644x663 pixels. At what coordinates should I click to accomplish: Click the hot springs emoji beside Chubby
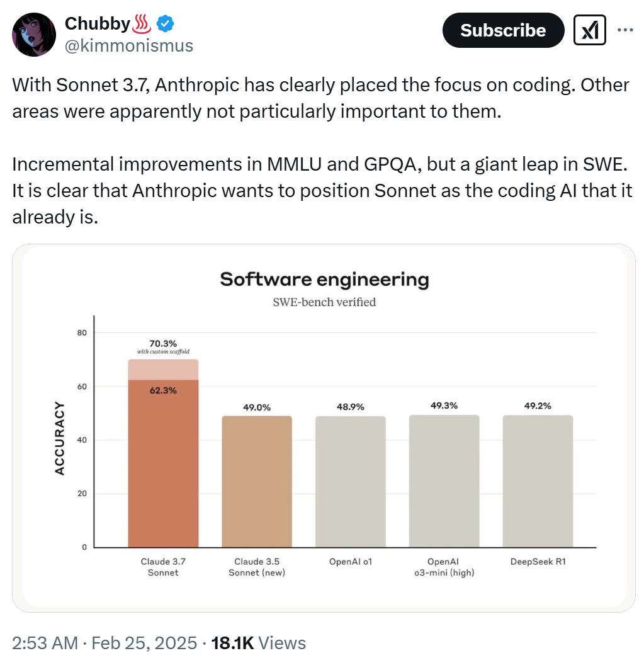[142, 24]
